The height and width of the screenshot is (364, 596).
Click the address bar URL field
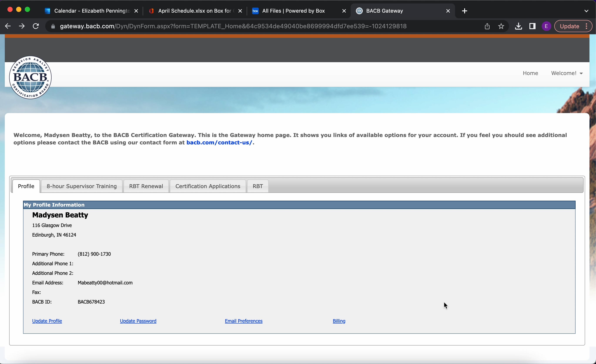pyautogui.click(x=233, y=26)
